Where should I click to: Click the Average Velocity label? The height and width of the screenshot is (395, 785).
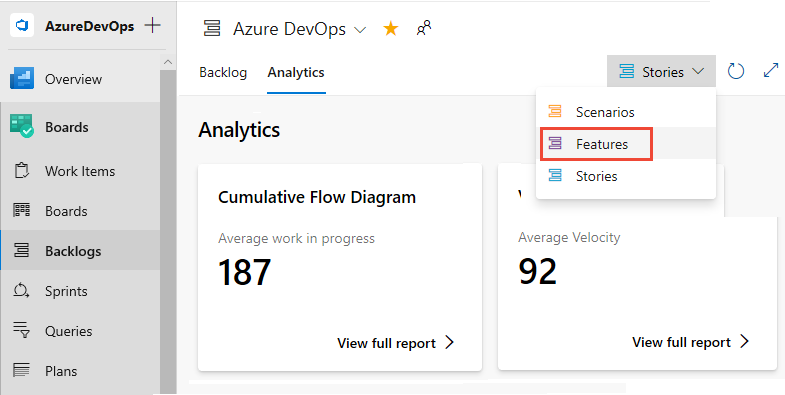[569, 237]
